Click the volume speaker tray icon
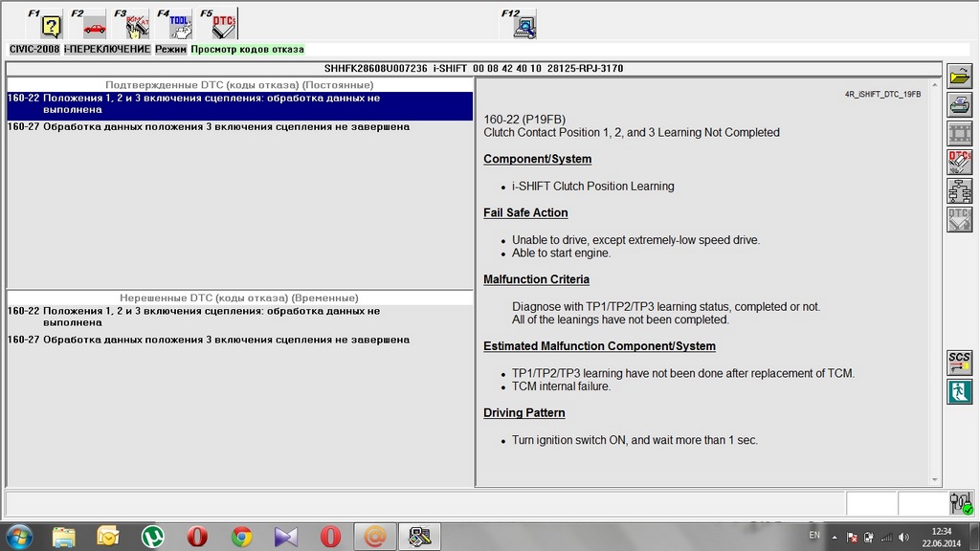 pyautogui.click(x=903, y=538)
